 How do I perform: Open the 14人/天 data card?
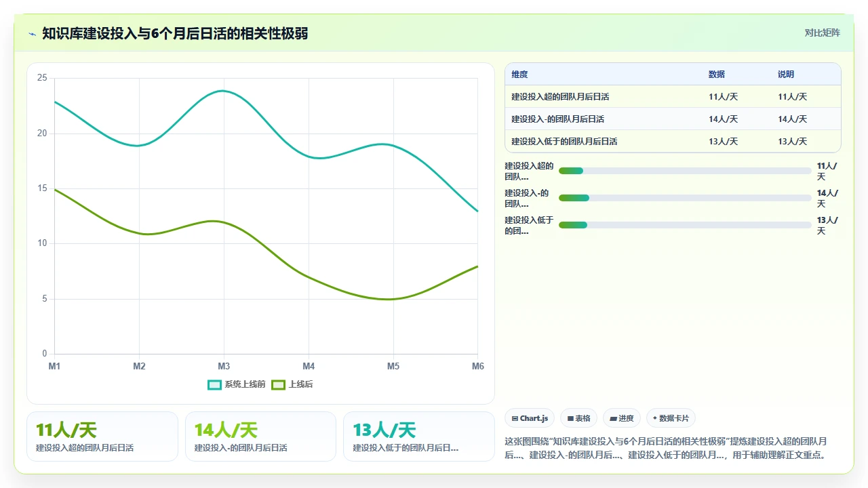coord(260,436)
